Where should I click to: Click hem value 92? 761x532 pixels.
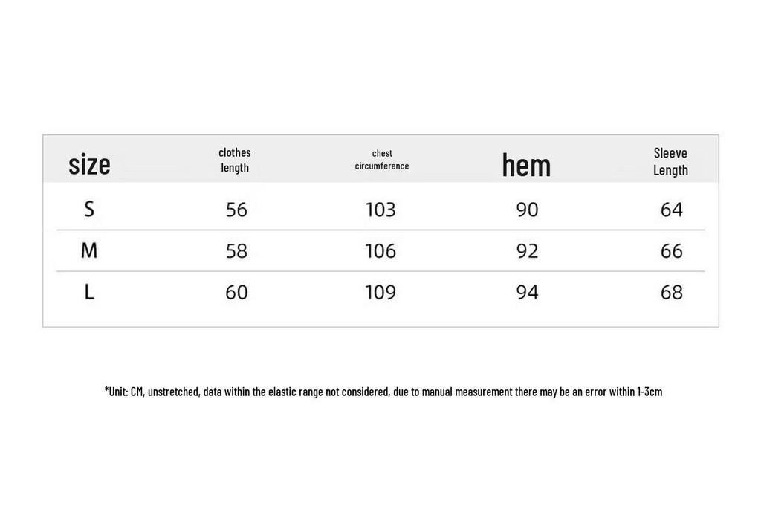(x=527, y=251)
